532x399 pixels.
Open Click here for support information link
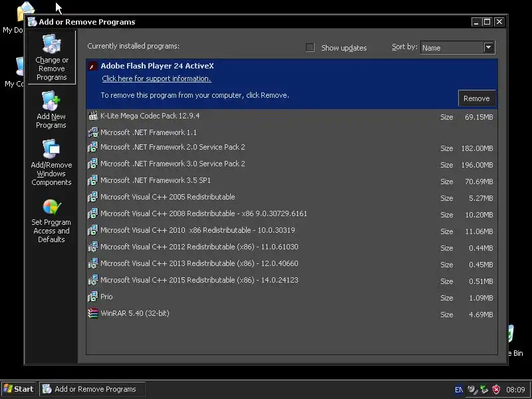coord(156,78)
